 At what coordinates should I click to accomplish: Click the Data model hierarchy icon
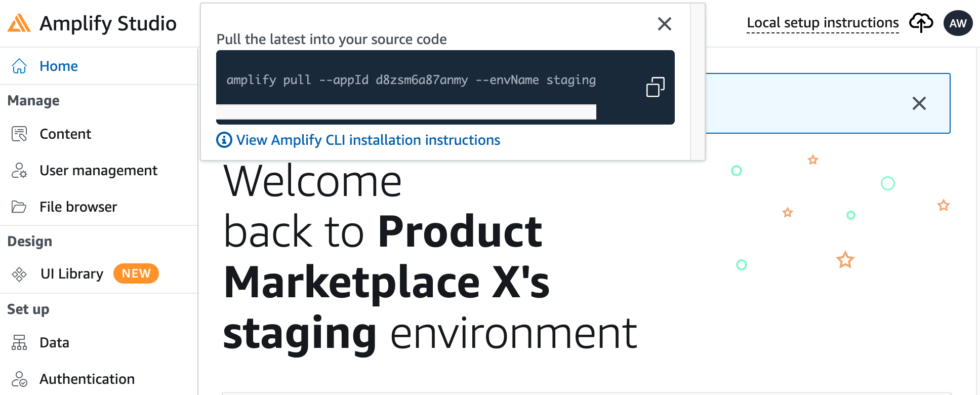pyautogui.click(x=19, y=342)
